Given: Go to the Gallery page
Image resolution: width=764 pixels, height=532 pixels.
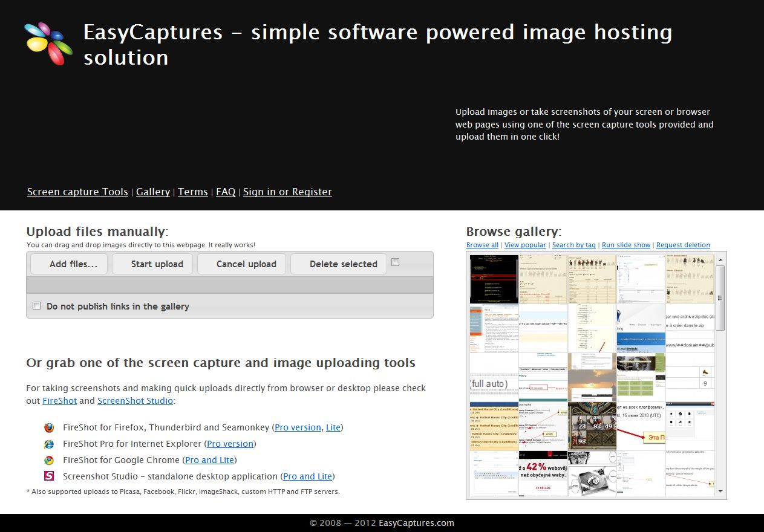Looking at the screenshot, I should (x=152, y=192).
